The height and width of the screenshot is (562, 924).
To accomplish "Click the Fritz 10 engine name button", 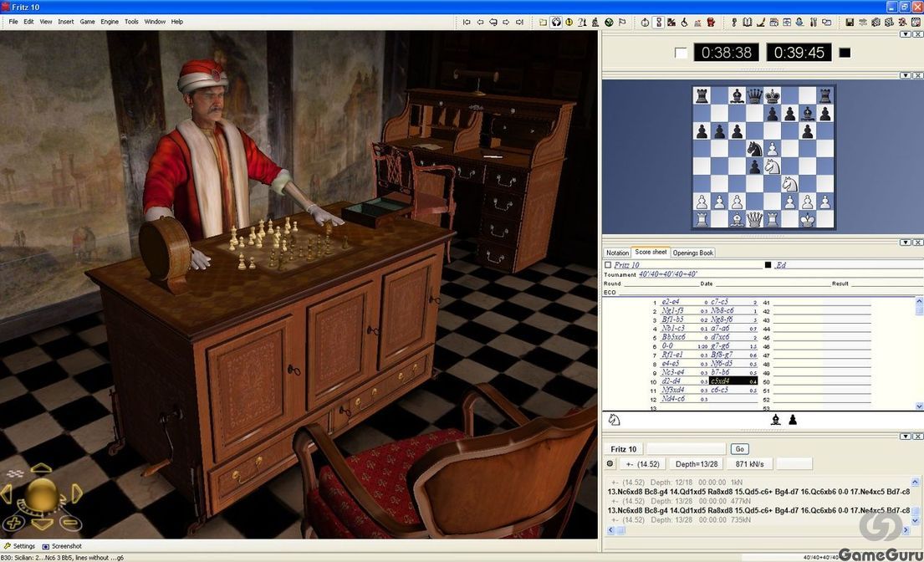I will pos(624,449).
